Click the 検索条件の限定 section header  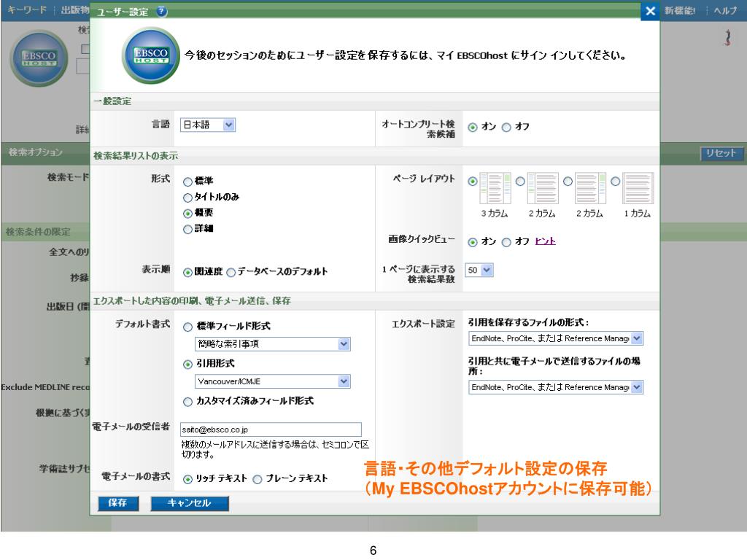pyautogui.click(x=38, y=232)
